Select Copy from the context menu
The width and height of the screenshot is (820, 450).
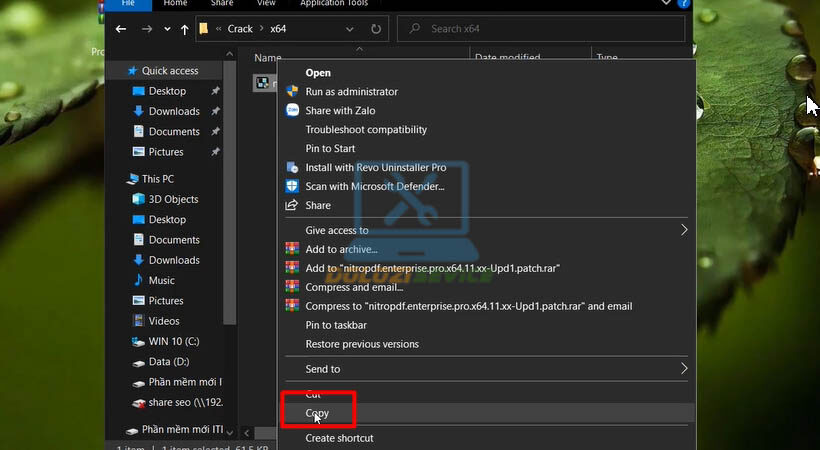pos(317,413)
